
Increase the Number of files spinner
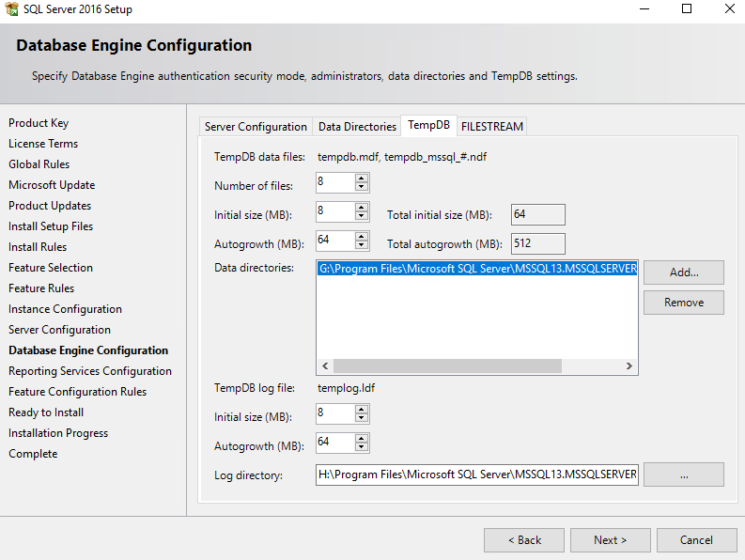click(361, 179)
